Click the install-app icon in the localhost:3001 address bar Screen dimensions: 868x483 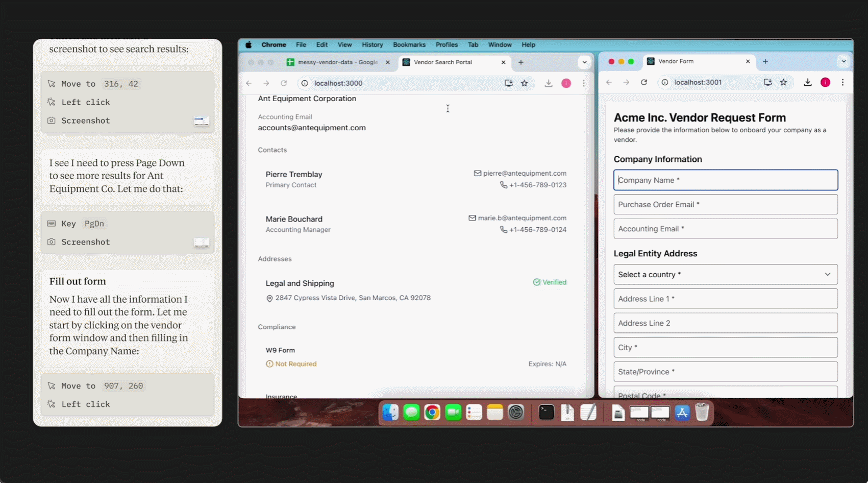coord(768,82)
